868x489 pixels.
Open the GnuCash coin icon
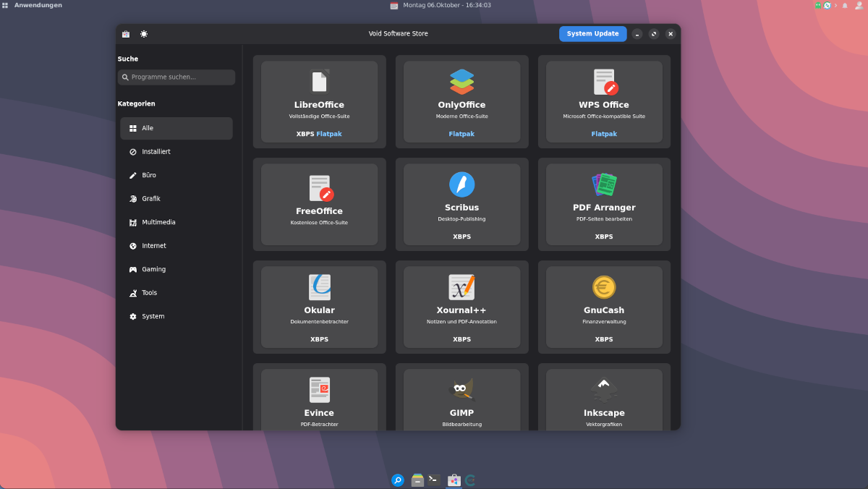604,287
